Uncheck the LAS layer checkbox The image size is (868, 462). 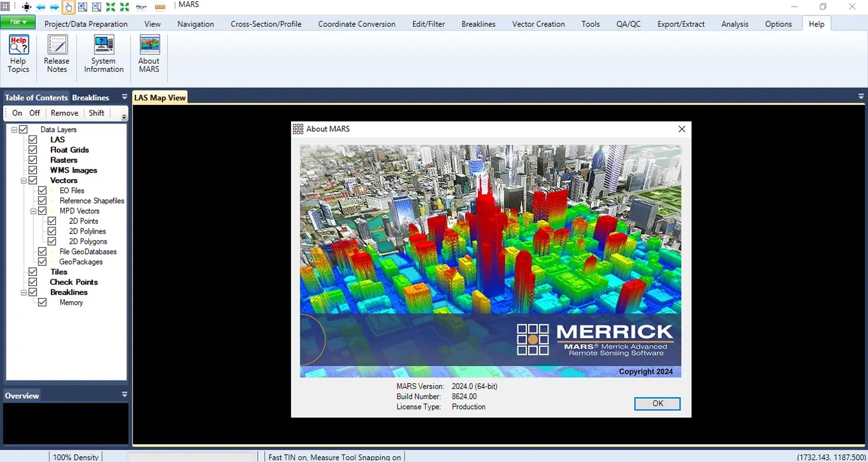point(33,140)
